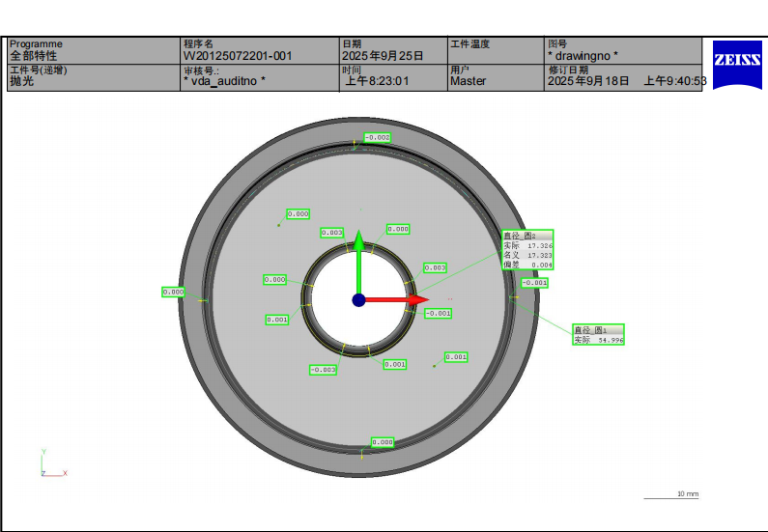Image resolution: width=768 pixels, height=532 pixels.
Task: Click the 10 mm scale bar
Action: [671, 495]
